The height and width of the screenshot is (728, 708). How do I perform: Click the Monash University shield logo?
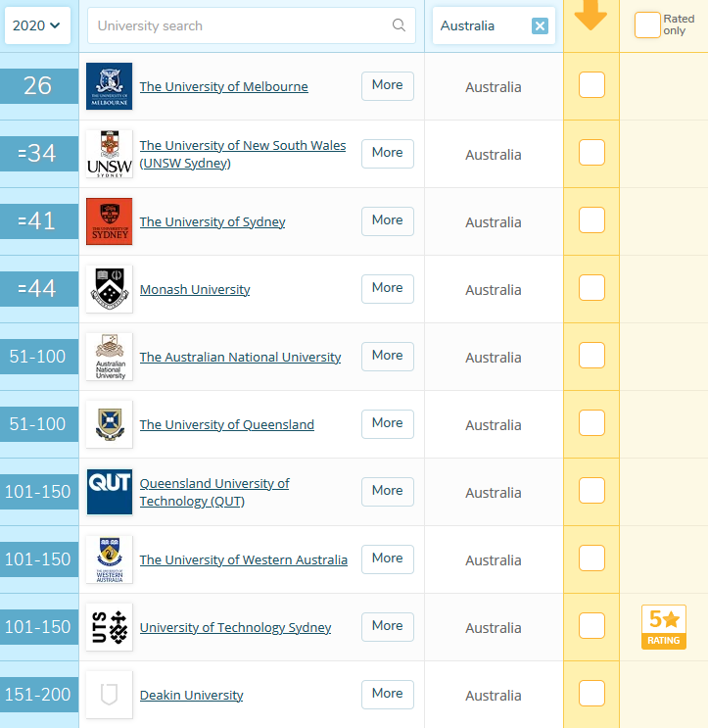[109, 289]
